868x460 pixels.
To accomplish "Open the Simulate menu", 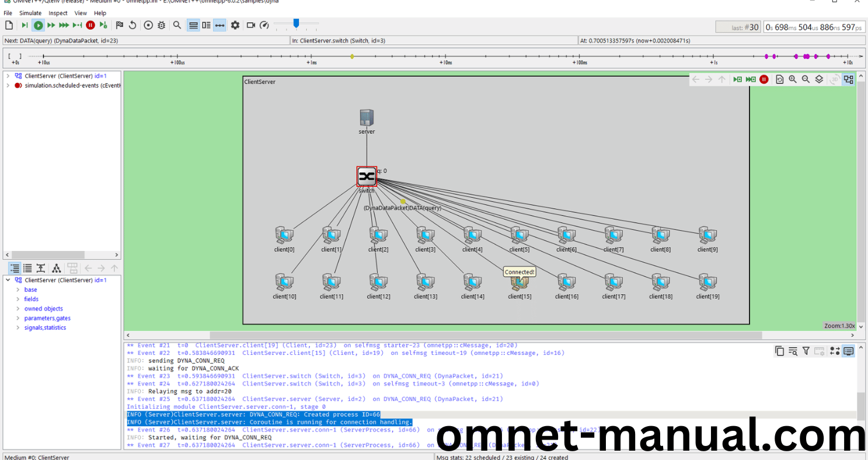I will coord(30,13).
